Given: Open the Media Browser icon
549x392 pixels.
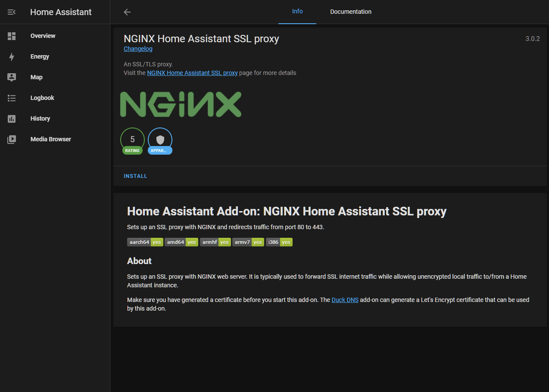Looking at the screenshot, I should 12,139.
